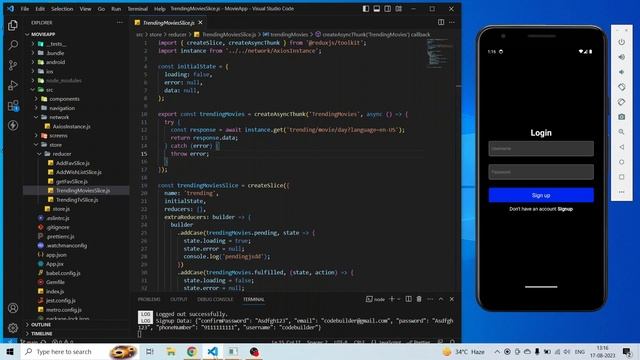Click the Password input field
Screen dimensions: 640x360
tap(541, 172)
